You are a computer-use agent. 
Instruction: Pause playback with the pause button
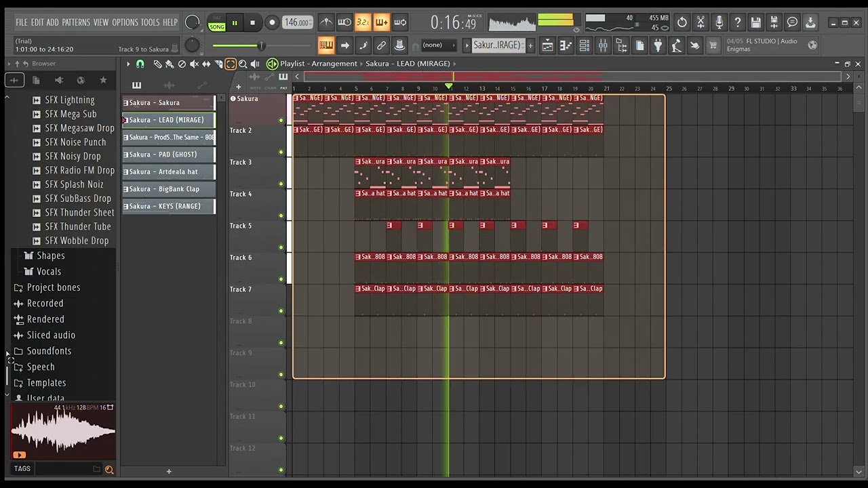pos(235,23)
